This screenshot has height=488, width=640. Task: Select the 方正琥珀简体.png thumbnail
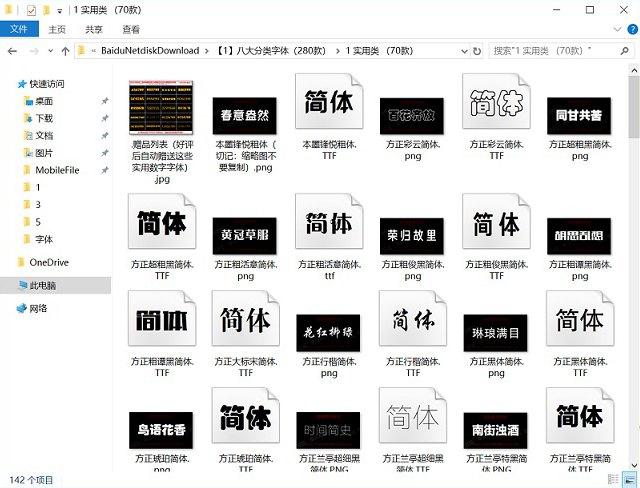[161, 430]
